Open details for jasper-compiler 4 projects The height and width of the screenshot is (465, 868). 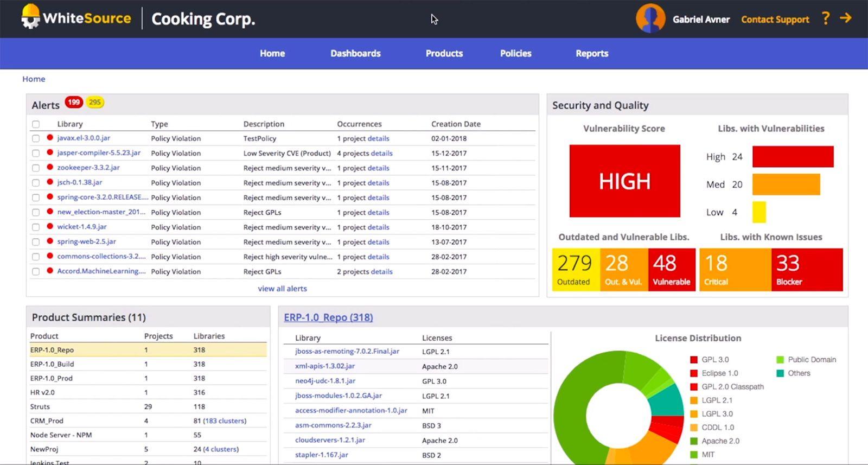click(x=381, y=154)
